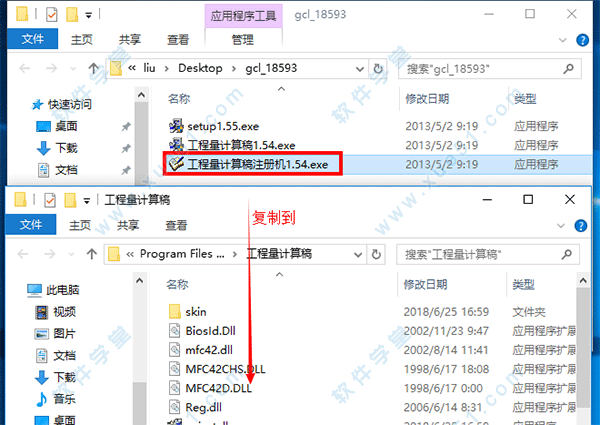Open 查看 tab in lower window
The width and height of the screenshot is (600, 425).
click(176, 225)
